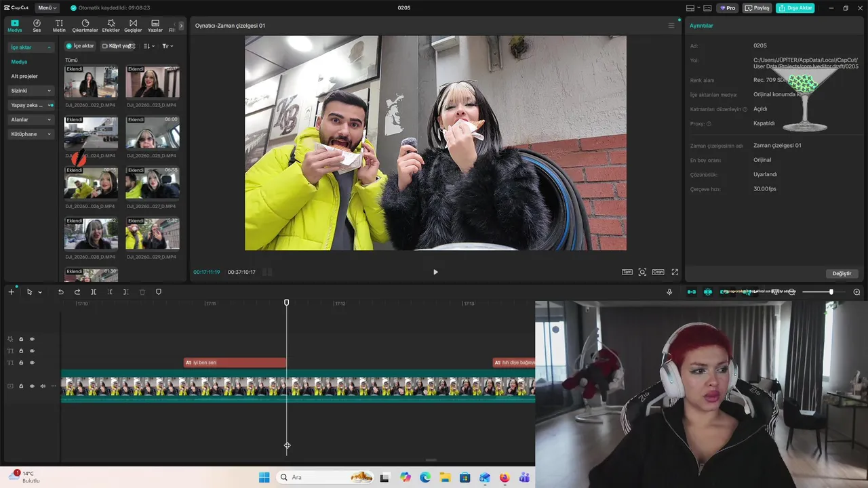Open the pointer tool mode dropdown
This screenshot has width=868, height=488.
[x=40, y=292]
